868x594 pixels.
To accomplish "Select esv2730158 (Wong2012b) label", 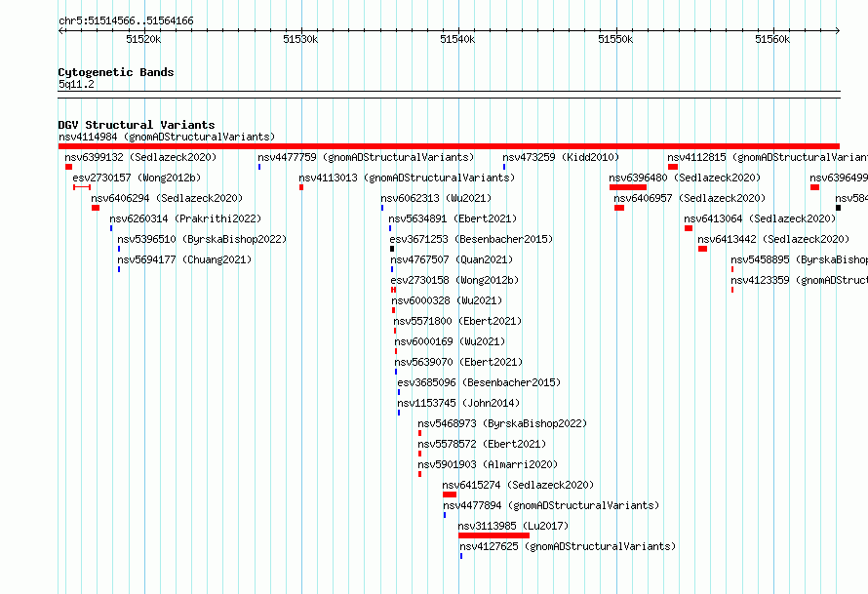I will 454,280.
